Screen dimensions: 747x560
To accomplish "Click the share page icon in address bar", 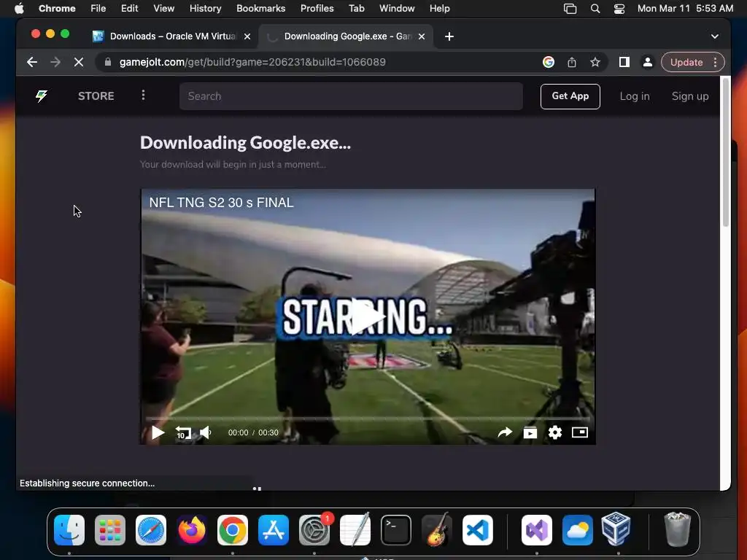I will pyautogui.click(x=572, y=62).
